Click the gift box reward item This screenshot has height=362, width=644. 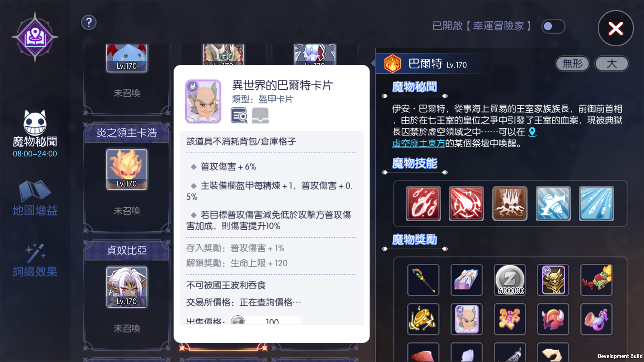466,280
